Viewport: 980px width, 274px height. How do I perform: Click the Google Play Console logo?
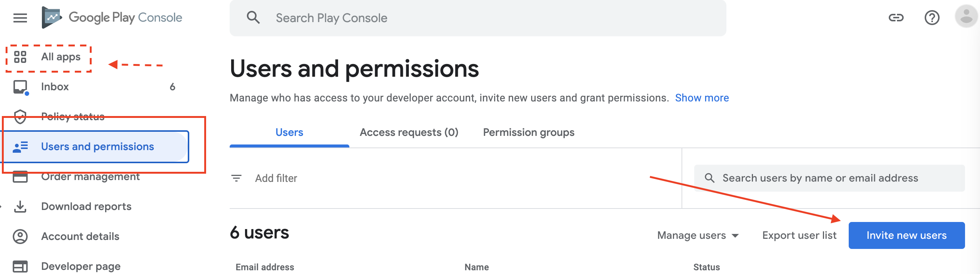(x=112, y=18)
